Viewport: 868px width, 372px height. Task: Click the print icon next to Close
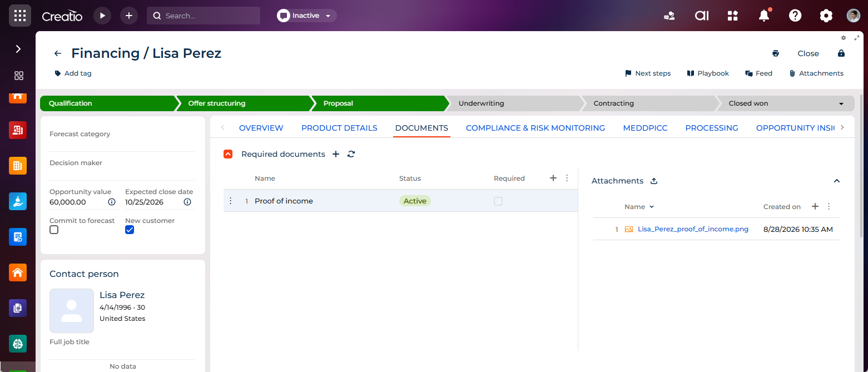click(x=776, y=53)
